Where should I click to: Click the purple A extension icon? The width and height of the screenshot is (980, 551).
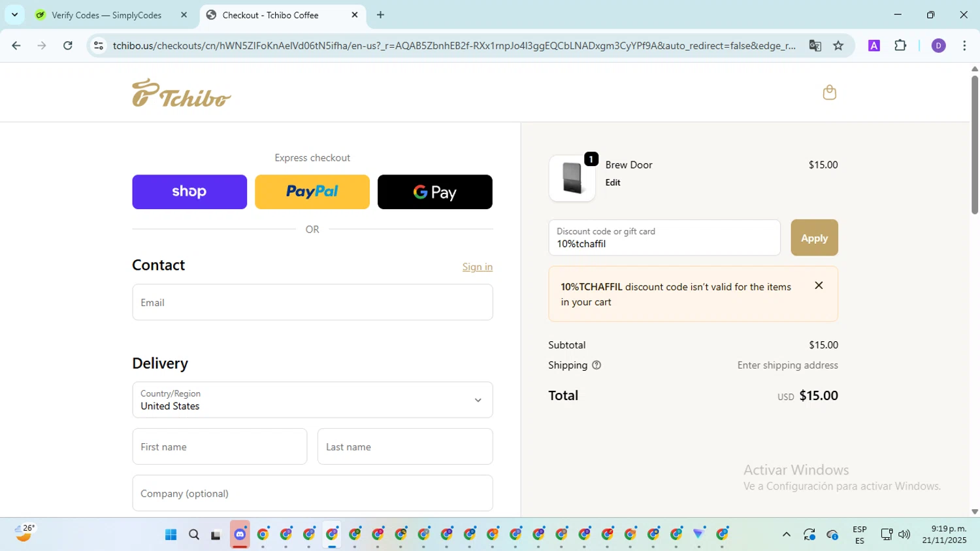coord(874,46)
